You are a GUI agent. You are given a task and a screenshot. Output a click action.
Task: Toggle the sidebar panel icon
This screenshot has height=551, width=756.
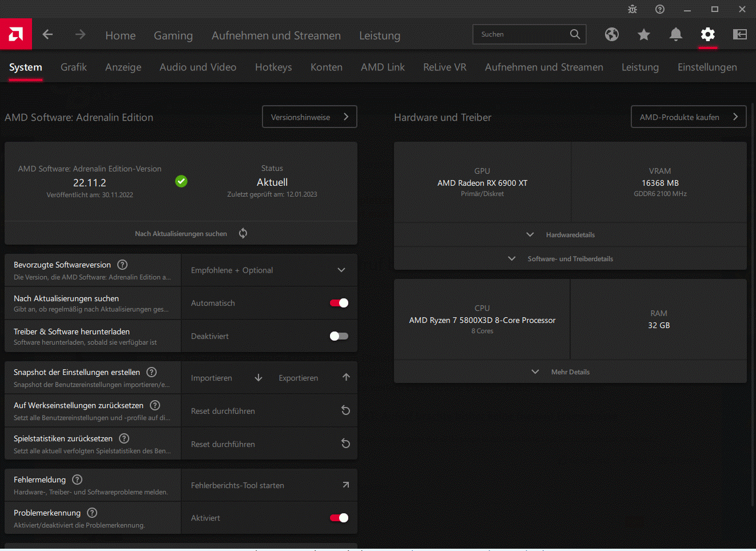740,34
